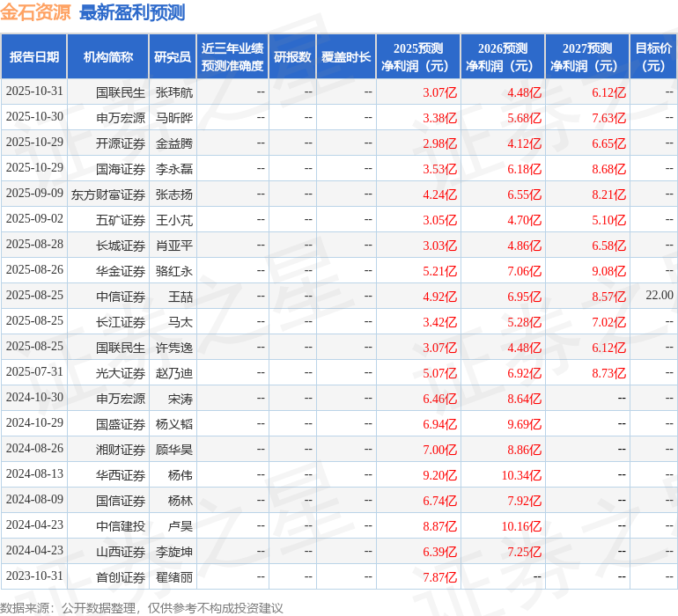
Task: Click 首创证券 in the last row
Action: pos(121,577)
